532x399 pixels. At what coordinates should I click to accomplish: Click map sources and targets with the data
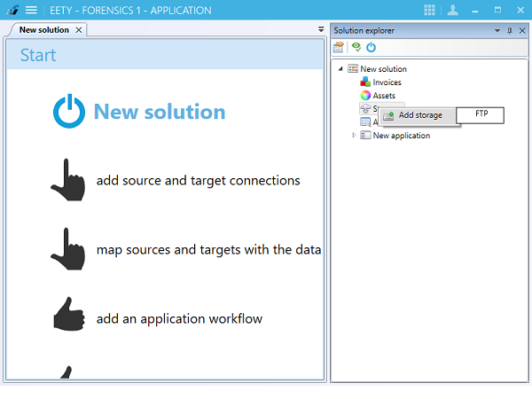(x=208, y=250)
